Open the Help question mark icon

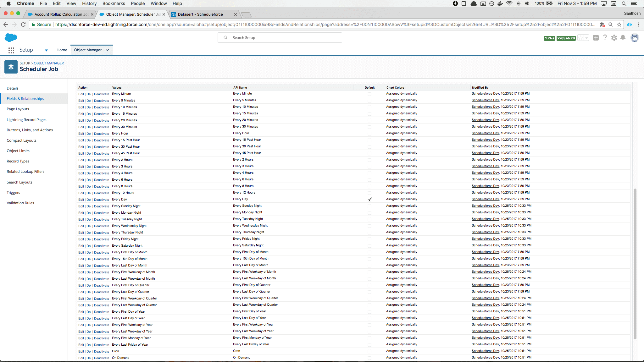(x=605, y=38)
